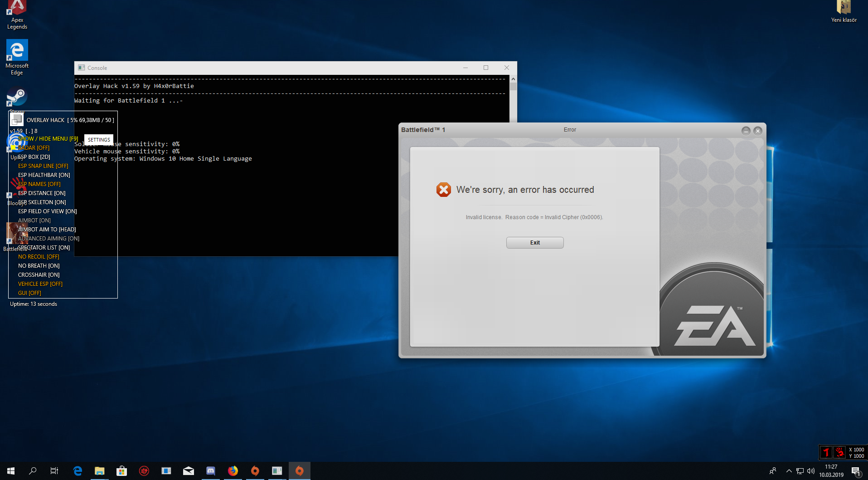The height and width of the screenshot is (480, 868).
Task: Close the Battlefield 1 error dialog
Action: click(757, 131)
